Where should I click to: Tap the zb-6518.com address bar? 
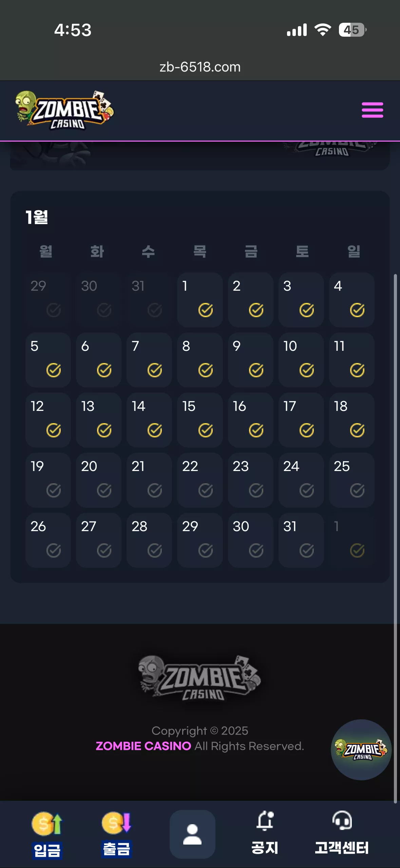pos(200,67)
